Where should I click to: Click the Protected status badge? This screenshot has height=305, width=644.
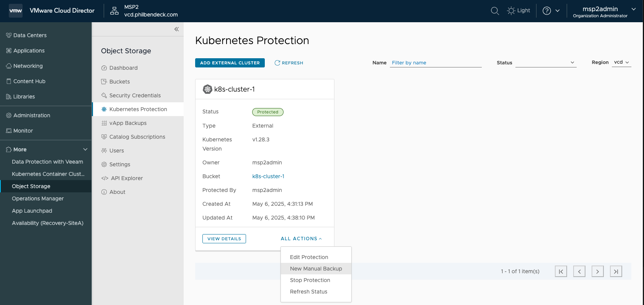(x=268, y=112)
